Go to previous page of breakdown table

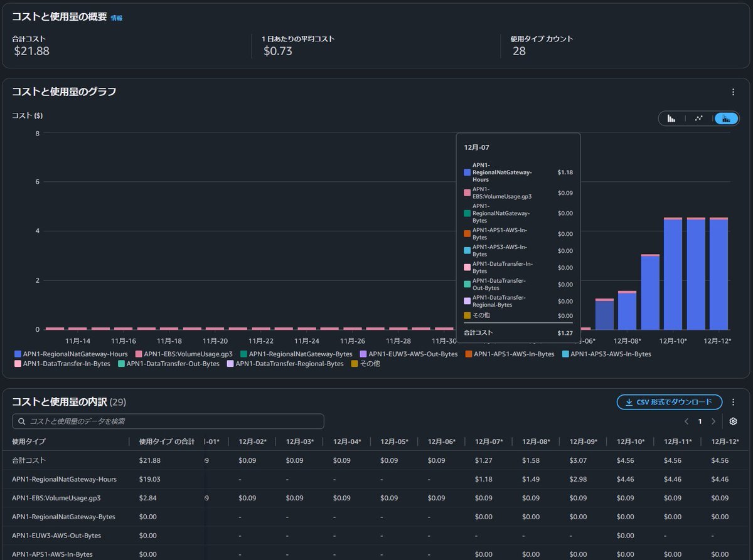tap(686, 421)
